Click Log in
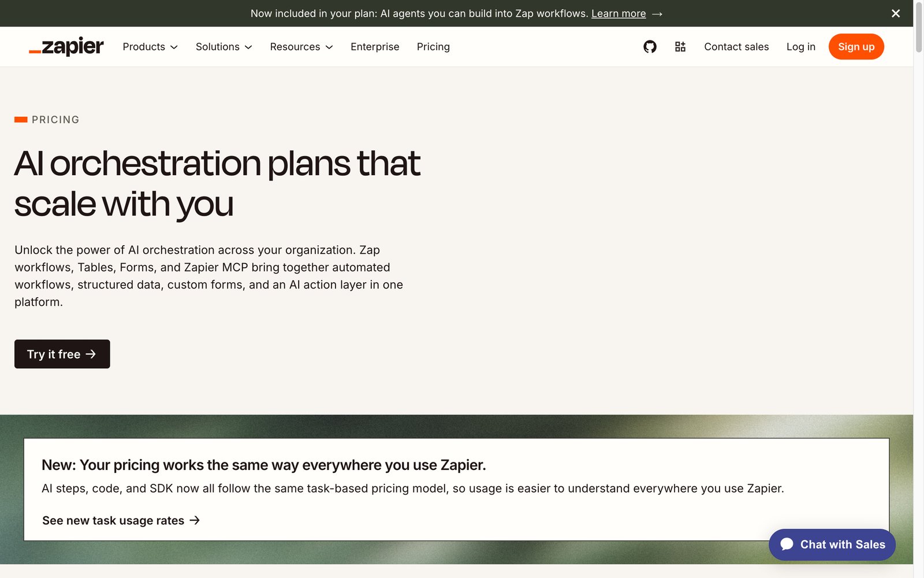 tap(801, 47)
